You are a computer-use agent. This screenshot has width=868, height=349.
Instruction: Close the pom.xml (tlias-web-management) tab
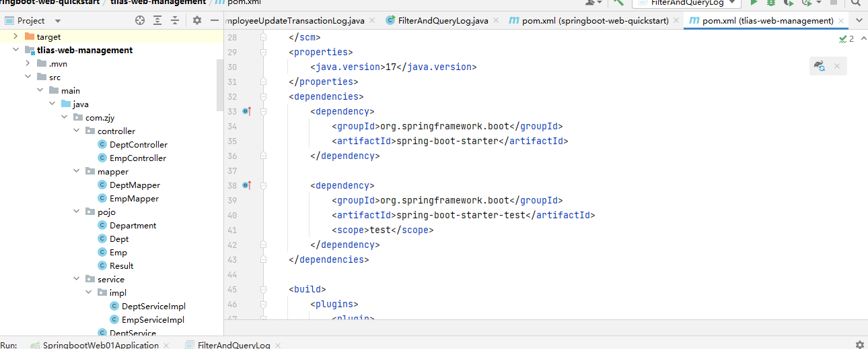842,21
